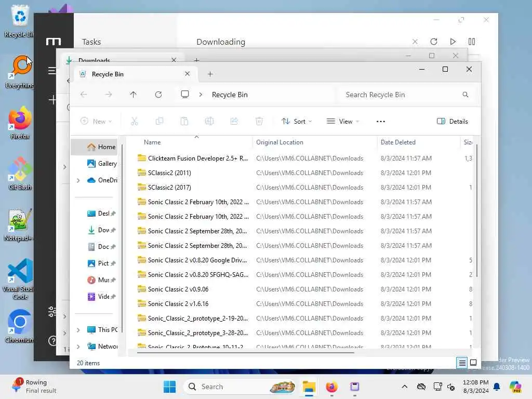This screenshot has width=532, height=399.
Task: Click the Paste clipboard icon
Action: [184, 121]
